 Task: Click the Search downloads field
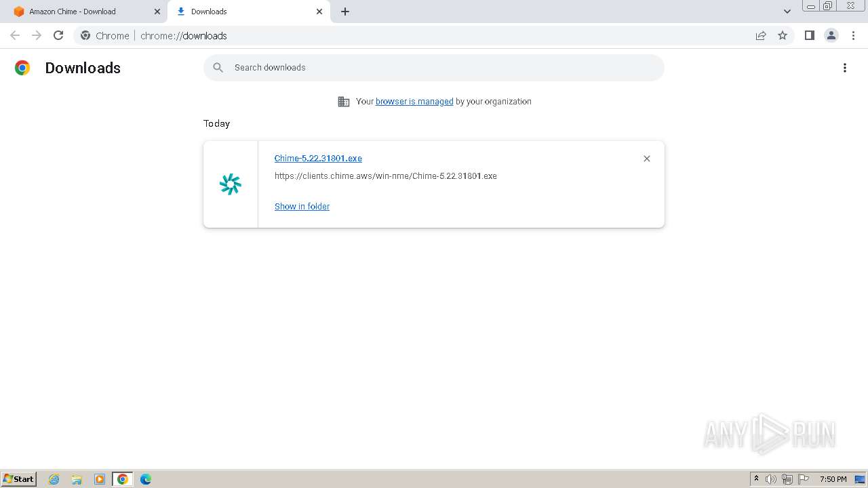(x=434, y=68)
